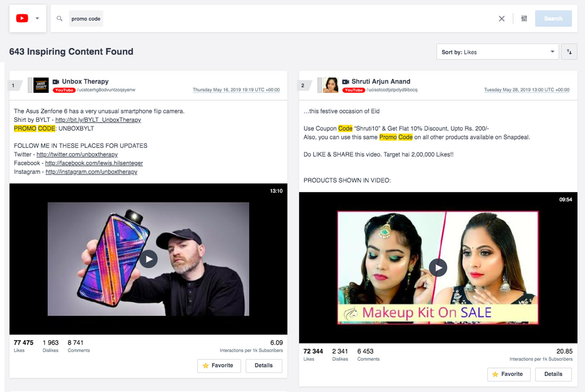Play the Asus Zenfone 6 video

pyautogui.click(x=148, y=259)
